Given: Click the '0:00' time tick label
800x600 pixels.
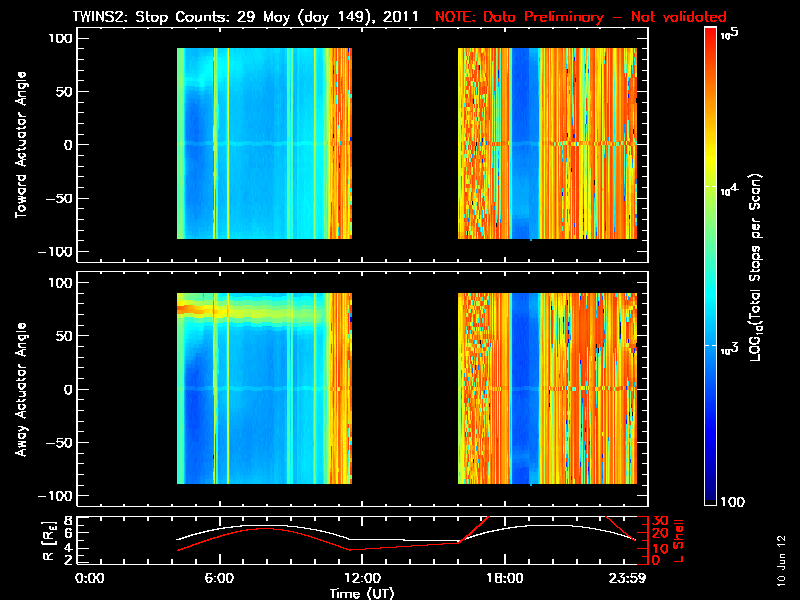Looking at the screenshot, I should click(x=90, y=579).
